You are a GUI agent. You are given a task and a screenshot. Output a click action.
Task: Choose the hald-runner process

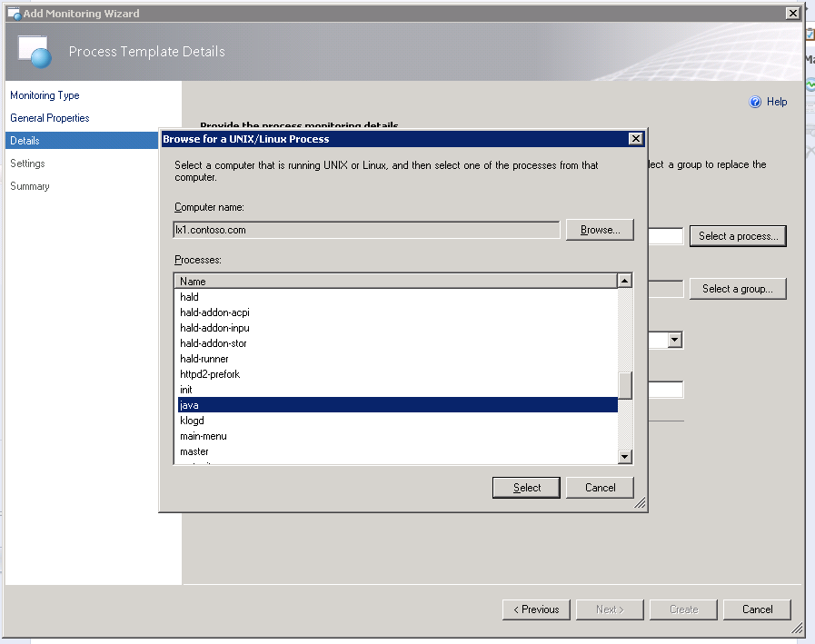tap(204, 359)
